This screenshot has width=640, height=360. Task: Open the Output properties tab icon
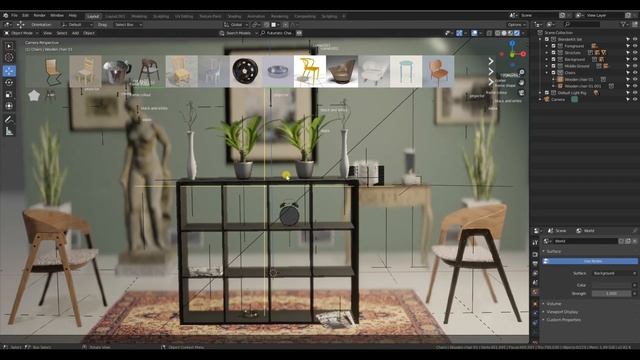coord(535,264)
